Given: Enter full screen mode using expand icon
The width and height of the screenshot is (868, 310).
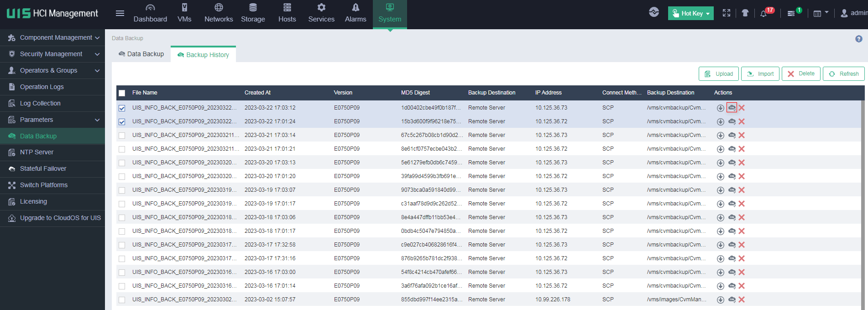Looking at the screenshot, I should (x=727, y=13).
